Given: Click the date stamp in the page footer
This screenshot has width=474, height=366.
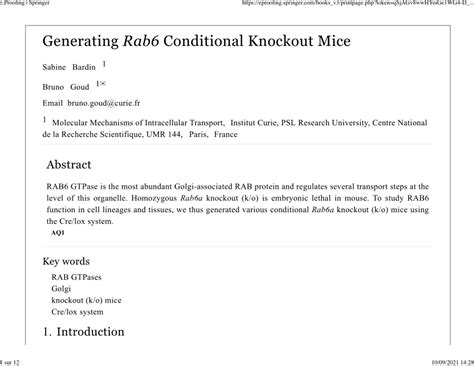Looking at the screenshot, I should pos(453,363).
